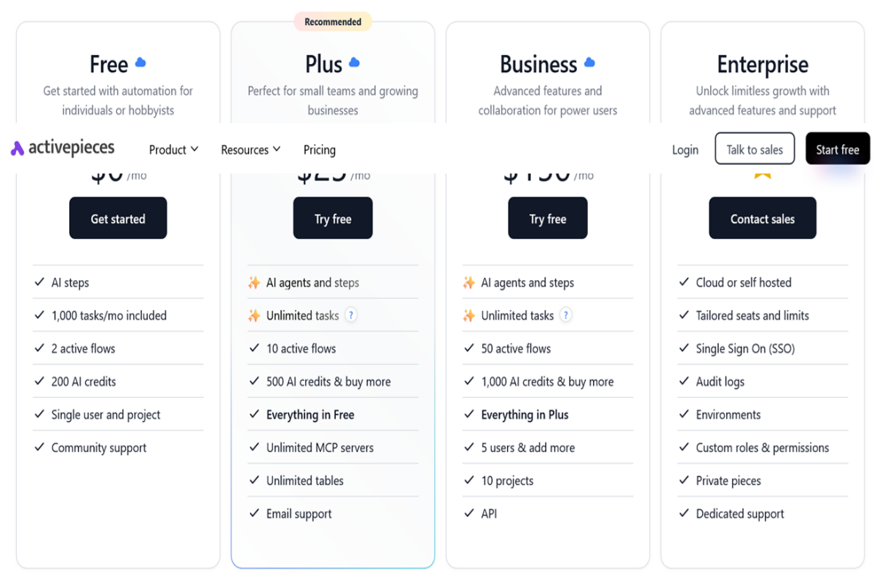Open the Product dropdown menu
Image resolution: width=882 pixels, height=588 pixels.
tap(173, 149)
